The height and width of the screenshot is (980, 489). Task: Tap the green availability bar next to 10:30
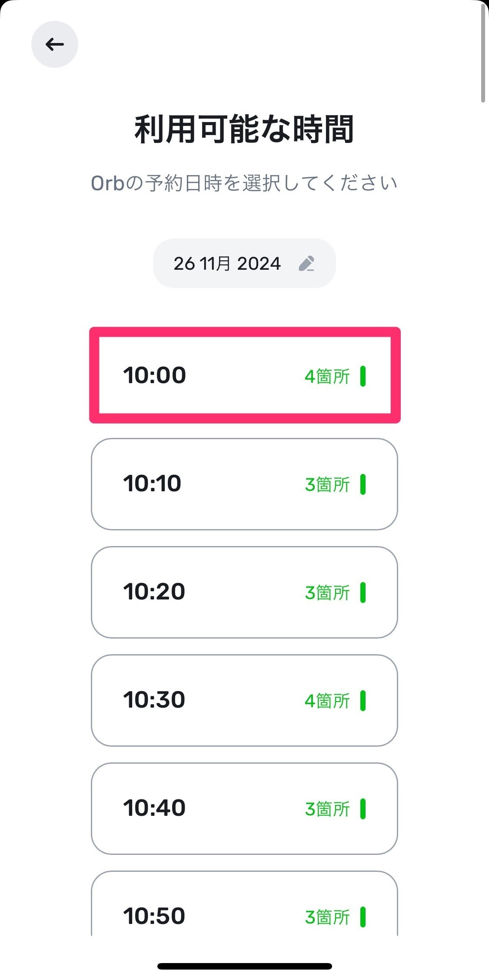pyautogui.click(x=364, y=700)
